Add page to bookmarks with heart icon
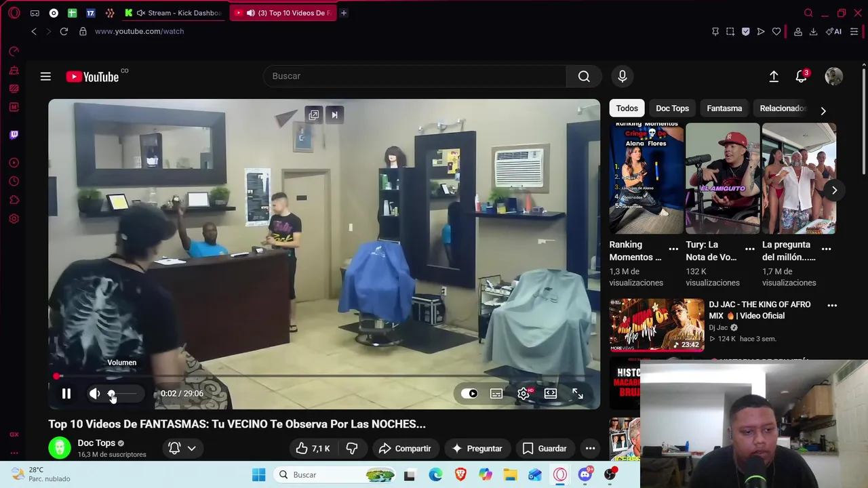Viewport: 868px width, 488px height. 776,31
